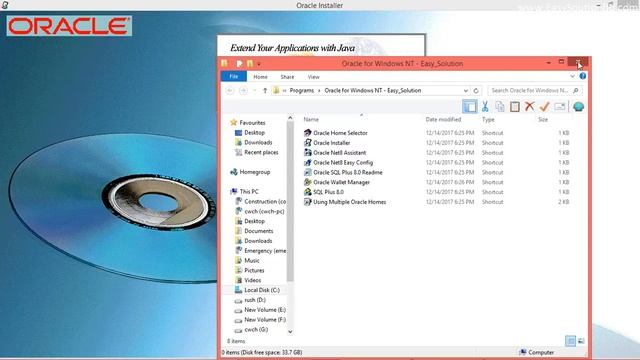Open Emergency network location
The height and width of the screenshot is (360, 640).
point(260,251)
